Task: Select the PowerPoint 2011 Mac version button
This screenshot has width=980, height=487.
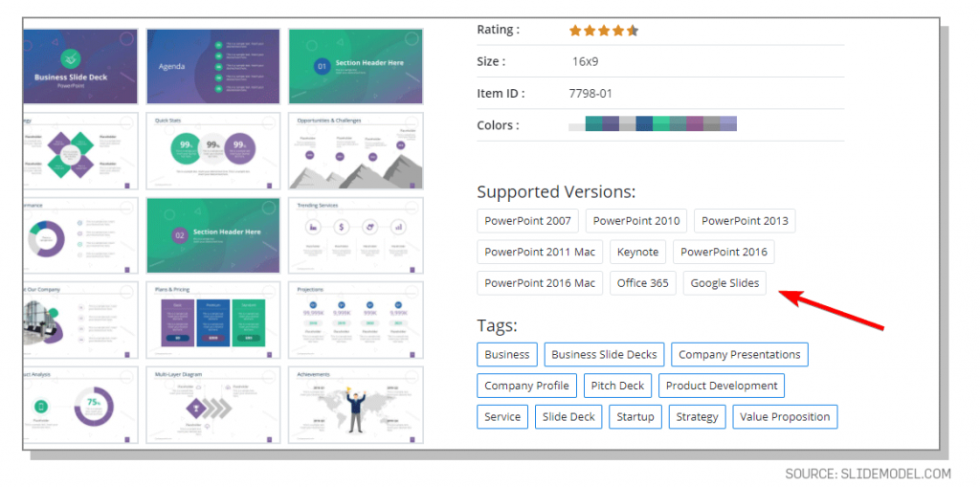Action: click(540, 252)
